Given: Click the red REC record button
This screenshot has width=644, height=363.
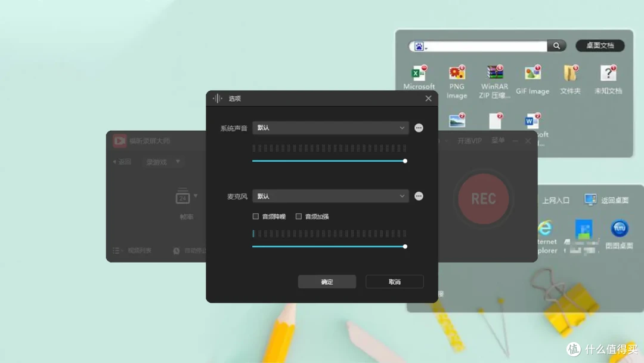Looking at the screenshot, I should (484, 199).
